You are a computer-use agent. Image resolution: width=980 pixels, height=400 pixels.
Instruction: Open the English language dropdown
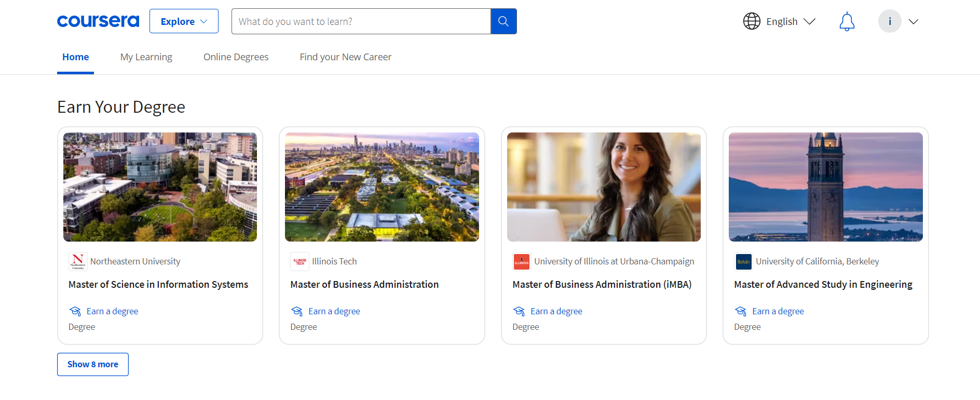[x=791, y=21]
